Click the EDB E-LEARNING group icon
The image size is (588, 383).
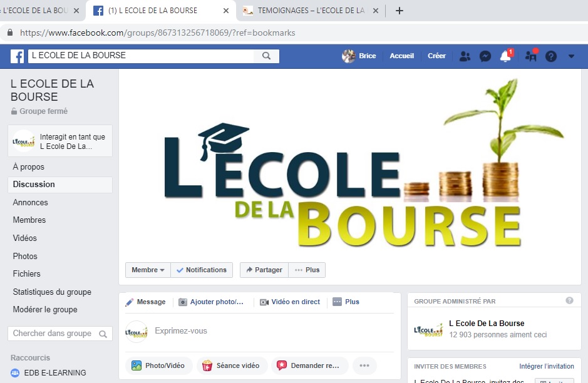click(x=15, y=373)
